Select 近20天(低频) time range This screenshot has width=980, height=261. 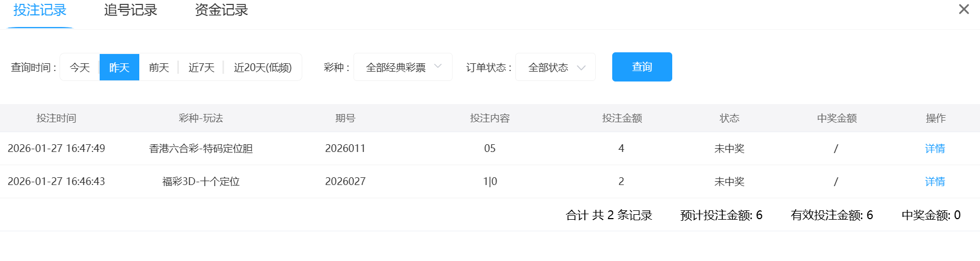[x=263, y=67]
